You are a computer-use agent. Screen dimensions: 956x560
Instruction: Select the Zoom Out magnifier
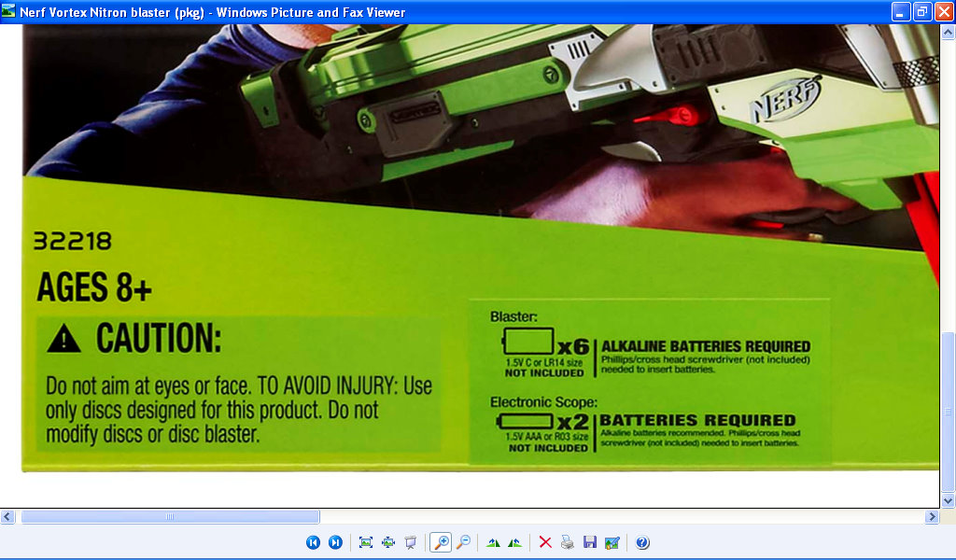463,542
